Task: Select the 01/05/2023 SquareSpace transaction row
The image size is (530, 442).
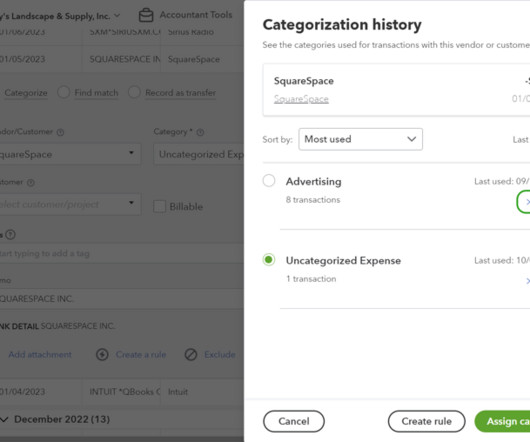Action: pos(122,59)
